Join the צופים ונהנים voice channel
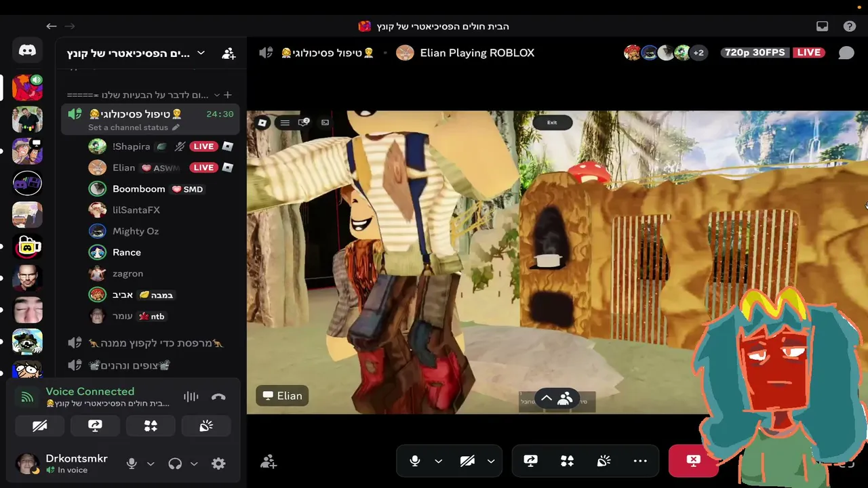This screenshot has height=488, width=868. point(150,365)
